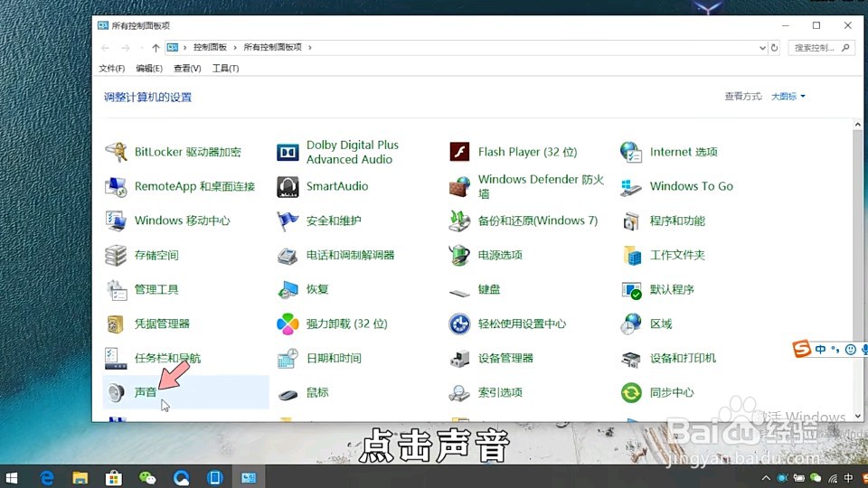This screenshot has height=488, width=868.
Task: Expand 大图标 view mode dropdown
Action: click(x=788, y=97)
